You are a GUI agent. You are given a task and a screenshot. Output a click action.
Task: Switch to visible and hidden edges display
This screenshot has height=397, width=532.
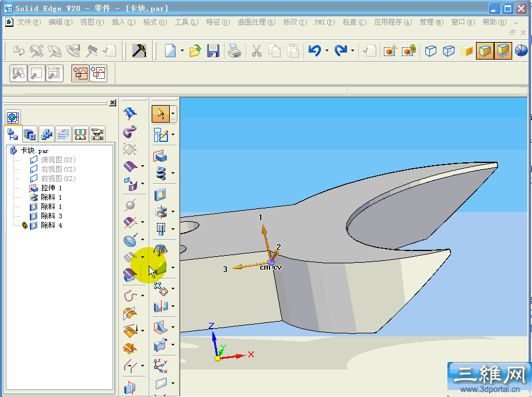[x=449, y=51]
